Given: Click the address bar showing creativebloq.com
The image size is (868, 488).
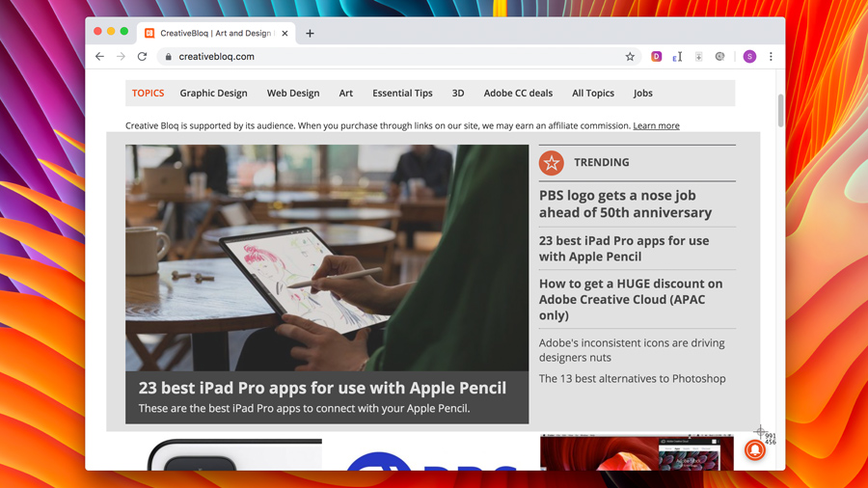Looking at the screenshot, I should point(398,57).
